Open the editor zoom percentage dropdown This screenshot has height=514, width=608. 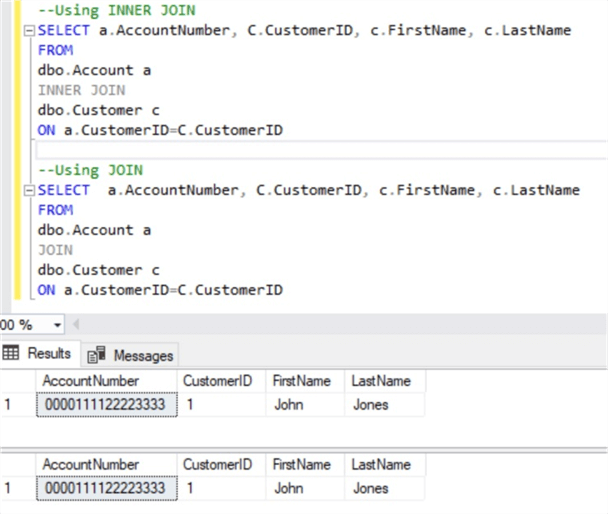(x=57, y=325)
